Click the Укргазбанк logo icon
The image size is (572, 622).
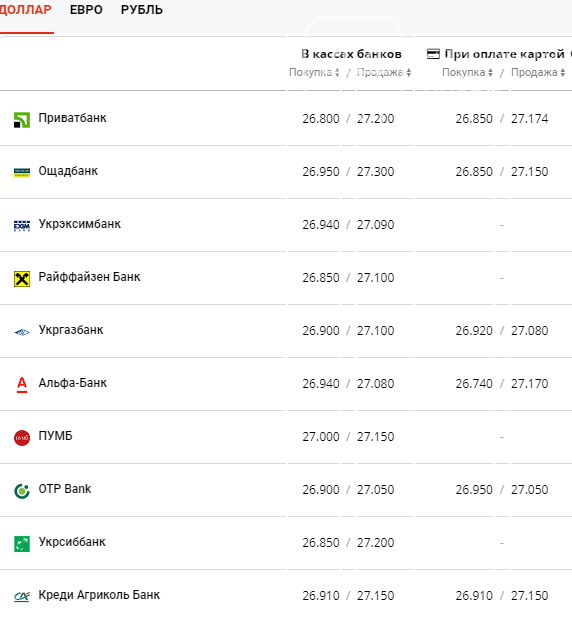22,332
